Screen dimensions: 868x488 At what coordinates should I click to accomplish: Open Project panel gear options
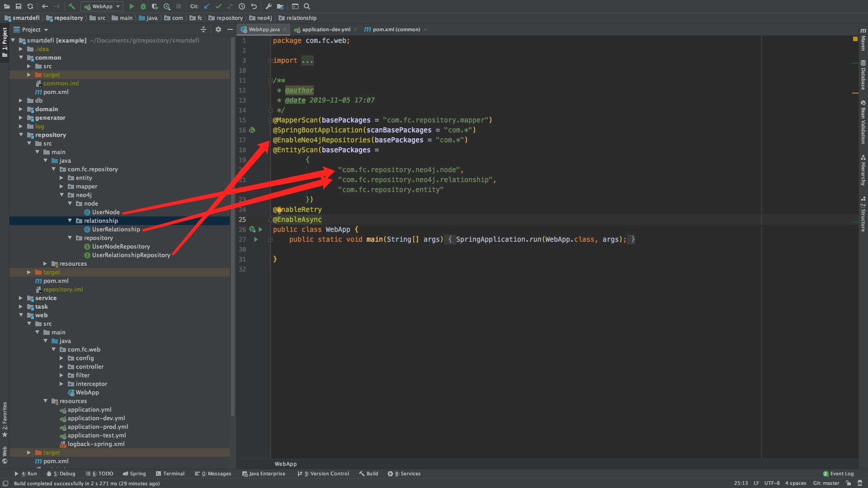pos(218,29)
